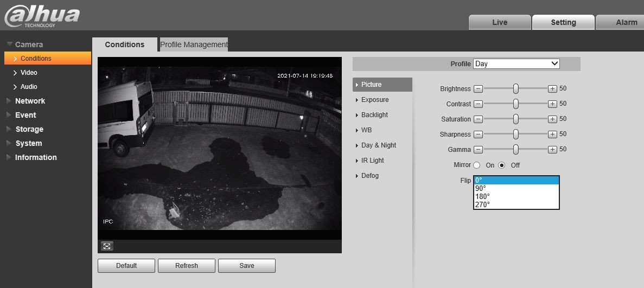
Task: Click the camera video preview image
Action: [220, 148]
